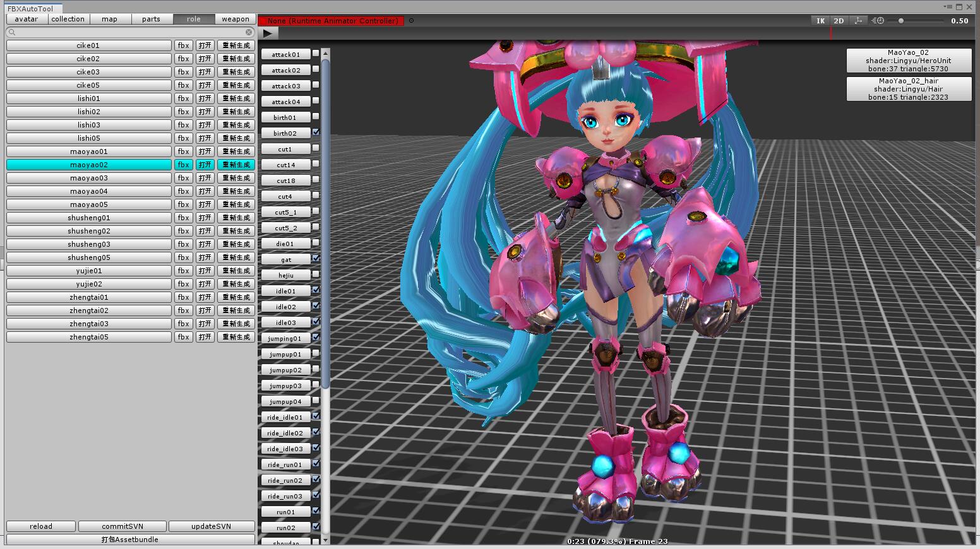
Task: Select the role tab
Action: click(194, 19)
